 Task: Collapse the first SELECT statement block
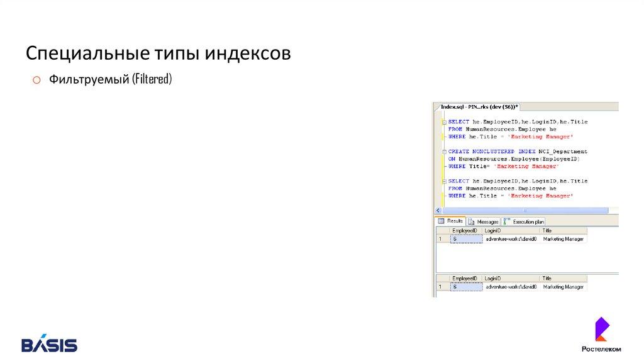click(444, 122)
